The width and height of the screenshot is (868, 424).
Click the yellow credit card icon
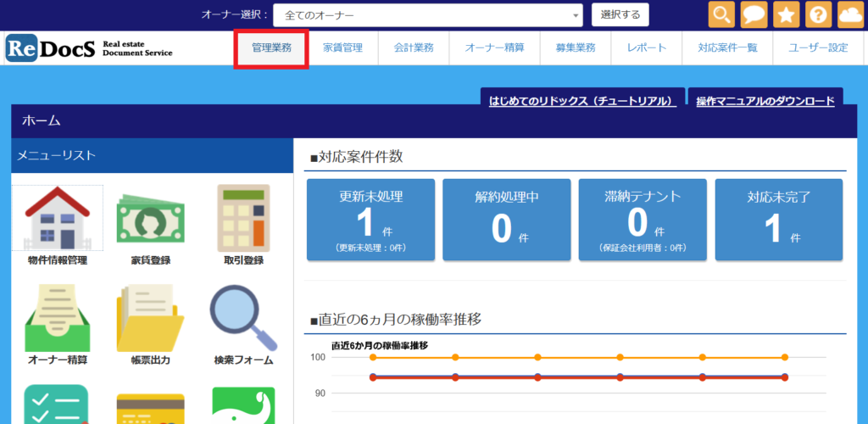pos(150,409)
